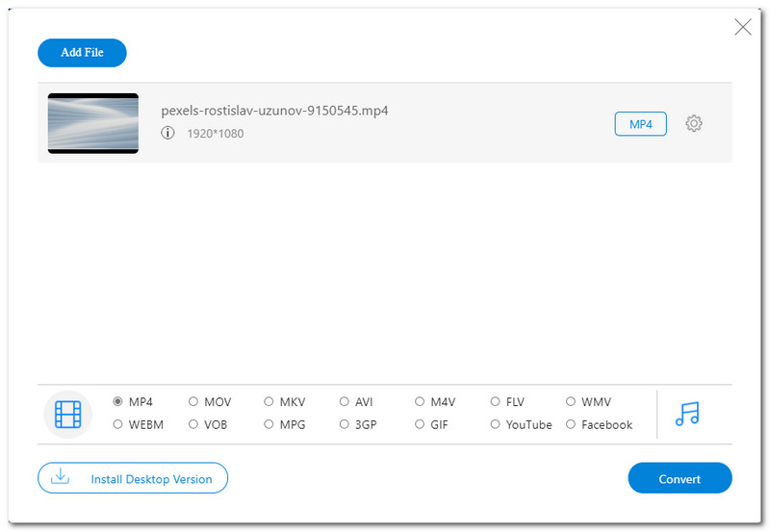
Task: Switch to audio formats music note icon
Action: [687, 414]
